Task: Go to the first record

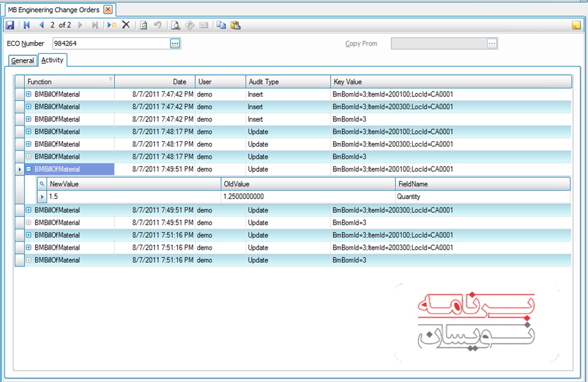Action: [x=27, y=25]
